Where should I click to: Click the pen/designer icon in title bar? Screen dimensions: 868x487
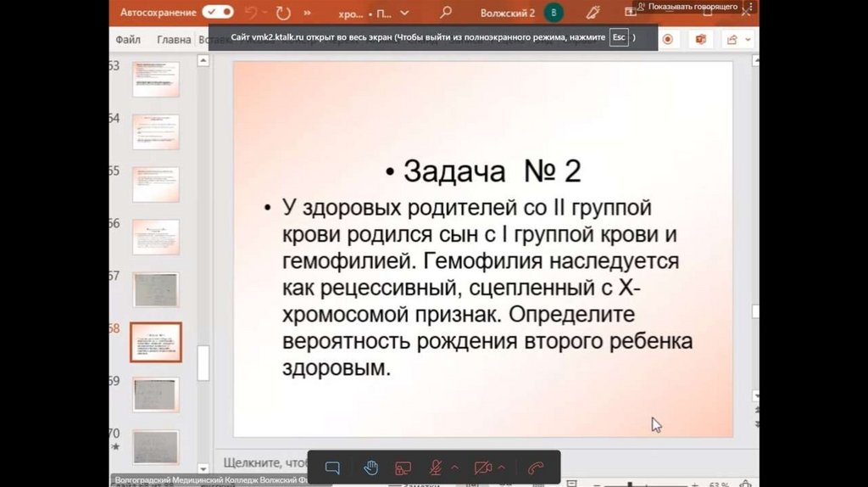pyautogui.click(x=593, y=13)
